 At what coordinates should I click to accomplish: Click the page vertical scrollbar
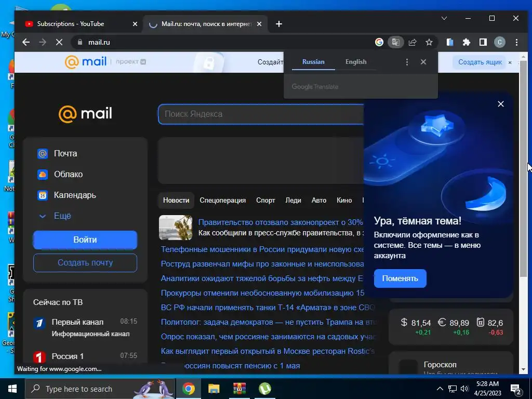pos(524,170)
